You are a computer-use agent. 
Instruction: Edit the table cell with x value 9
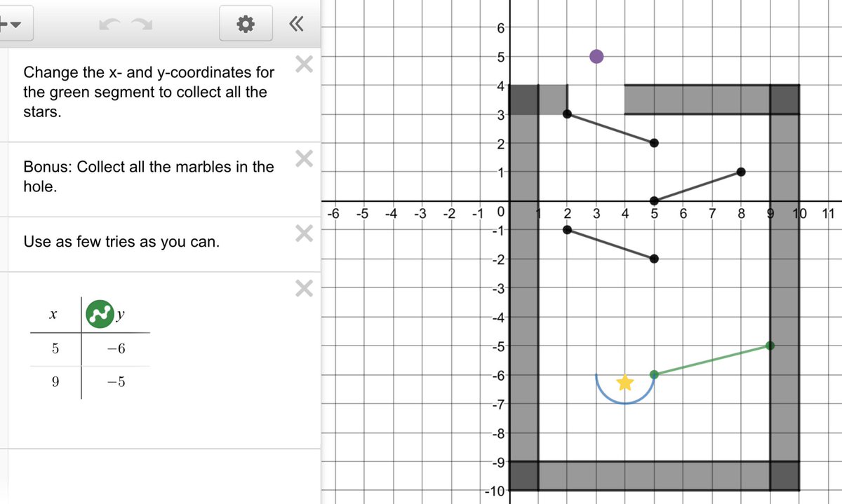coord(55,382)
